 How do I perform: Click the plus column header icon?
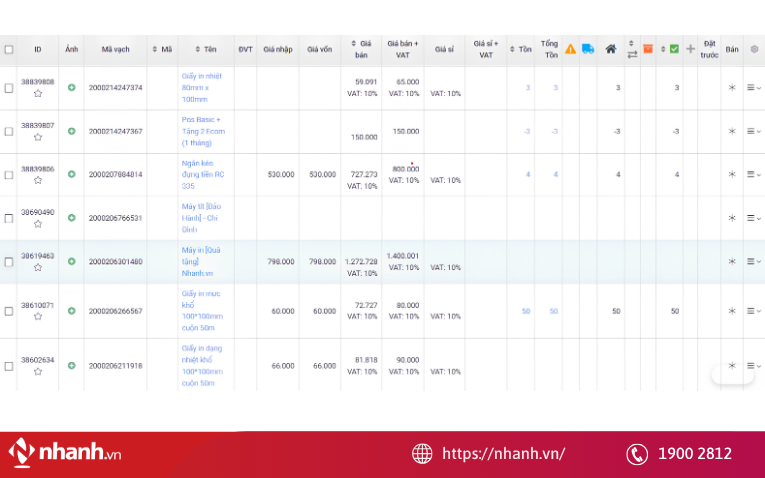point(690,49)
